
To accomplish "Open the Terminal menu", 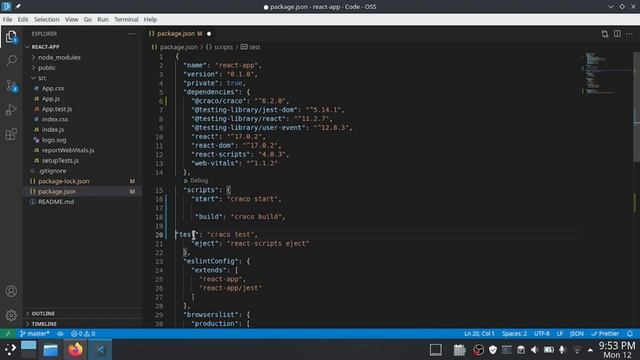I will [x=126, y=20].
